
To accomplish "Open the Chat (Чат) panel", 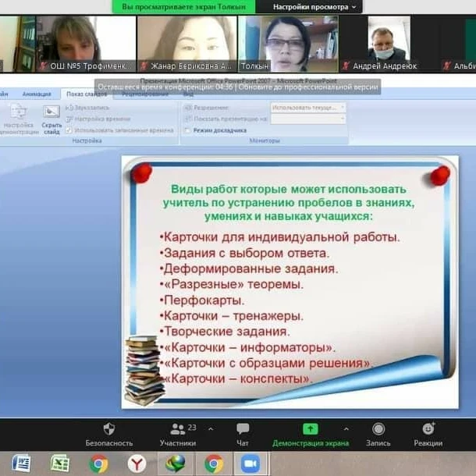I will (243, 435).
